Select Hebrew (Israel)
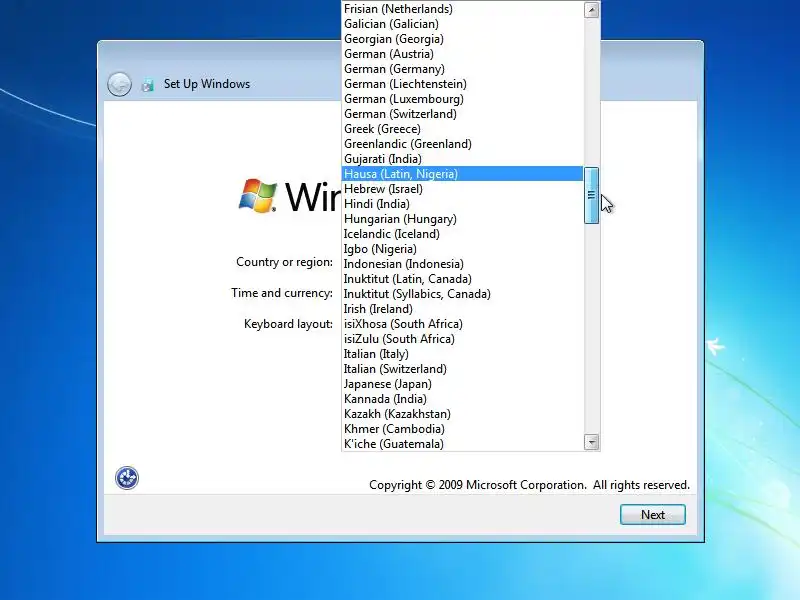 tap(462, 189)
